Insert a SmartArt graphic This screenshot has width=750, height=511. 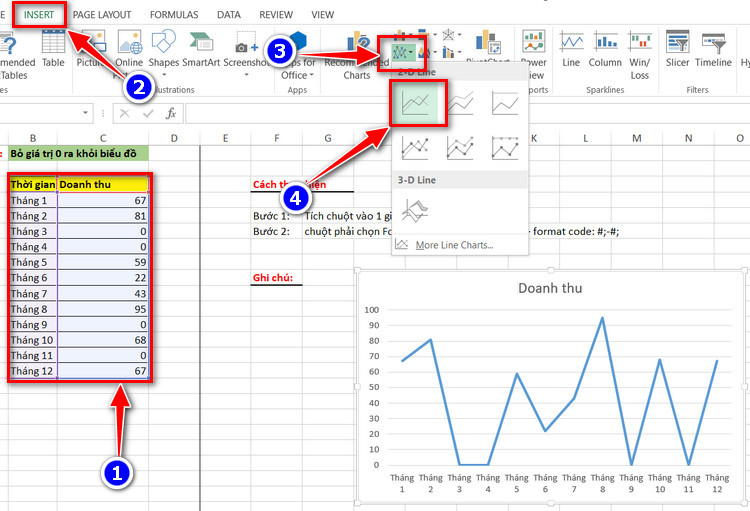pos(201,49)
